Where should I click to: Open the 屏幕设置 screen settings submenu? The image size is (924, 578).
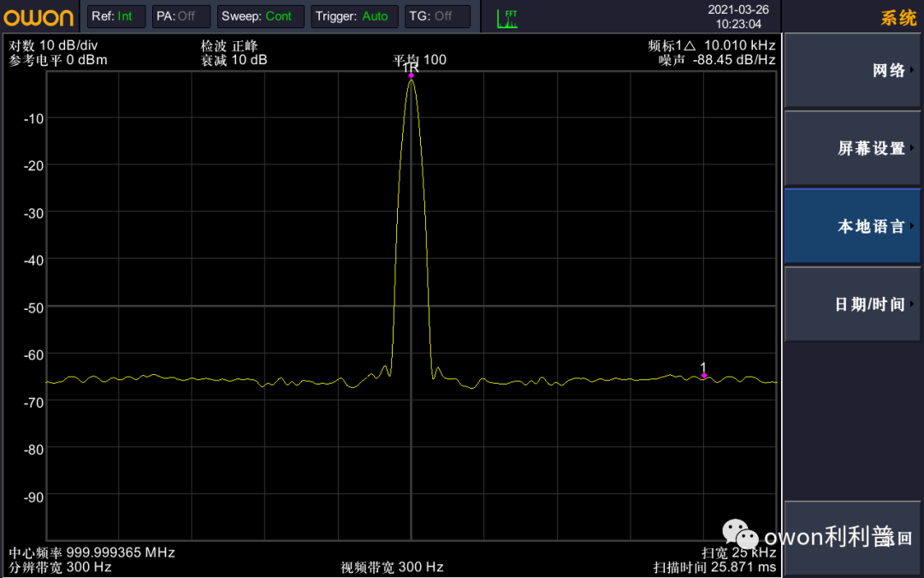(x=852, y=149)
